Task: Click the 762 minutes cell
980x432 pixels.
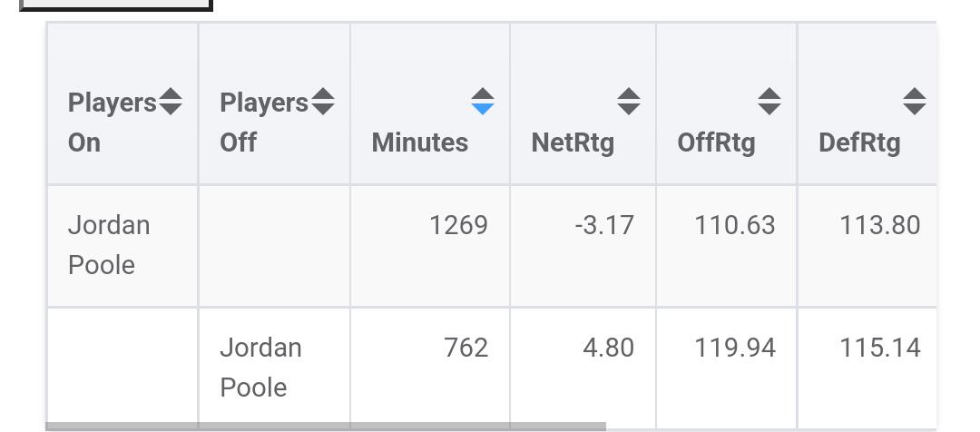Action: (466, 348)
